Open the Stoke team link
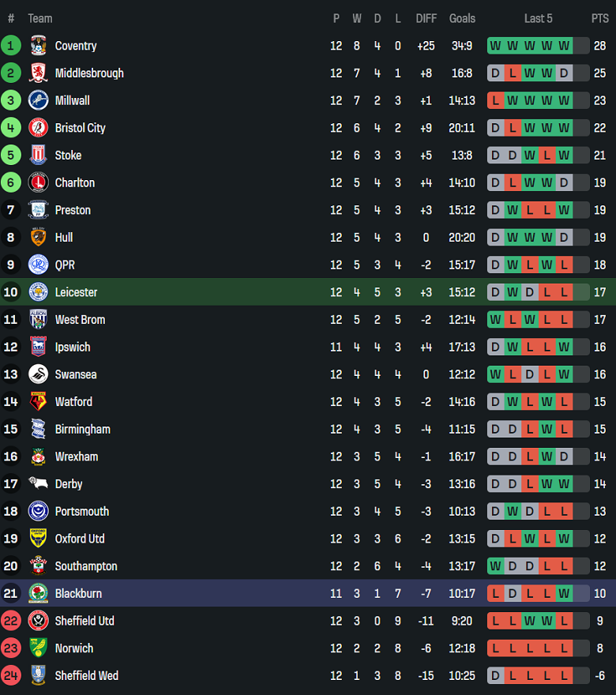Screen dimensions: 616x695 [68, 156]
